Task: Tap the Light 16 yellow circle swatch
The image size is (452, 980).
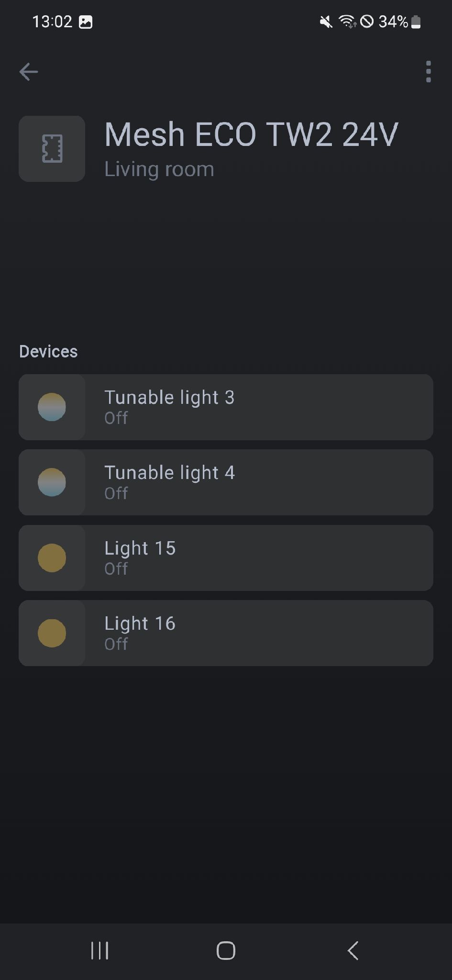Action: click(52, 633)
